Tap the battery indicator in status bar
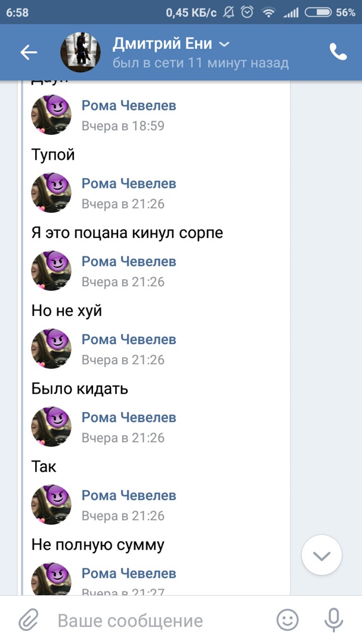 tap(318, 13)
